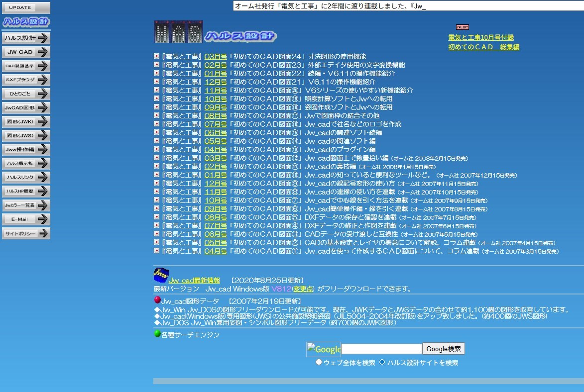
Task: Open 06月号 link for CADデータの受け渡し row
Action: 216,234
